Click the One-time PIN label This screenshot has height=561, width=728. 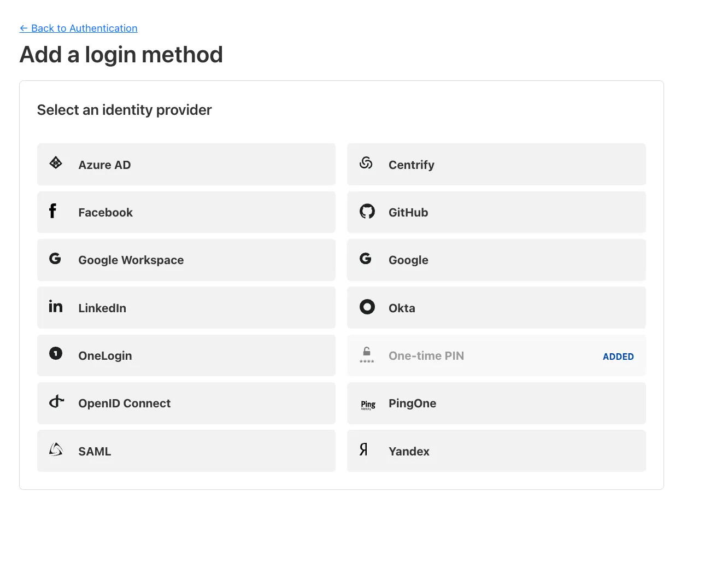coord(426,356)
